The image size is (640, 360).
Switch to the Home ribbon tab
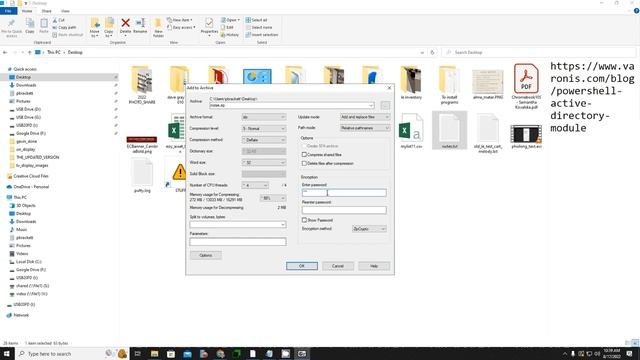27,11
